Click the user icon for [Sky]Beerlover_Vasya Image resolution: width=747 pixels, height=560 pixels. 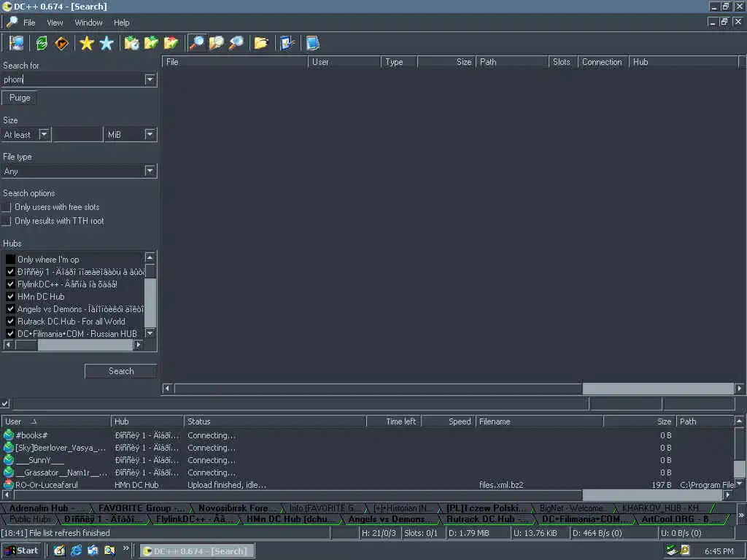click(x=9, y=447)
